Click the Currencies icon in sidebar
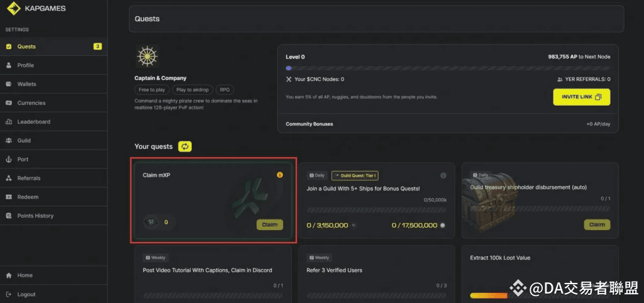The height and width of the screenshot is (303, 644). (9, 103)
